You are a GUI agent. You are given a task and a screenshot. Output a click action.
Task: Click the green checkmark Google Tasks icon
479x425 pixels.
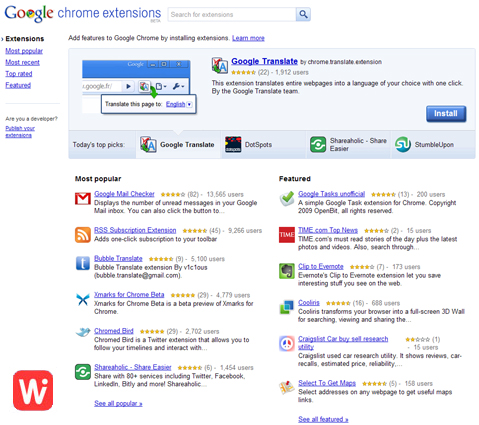click(287, 198)
